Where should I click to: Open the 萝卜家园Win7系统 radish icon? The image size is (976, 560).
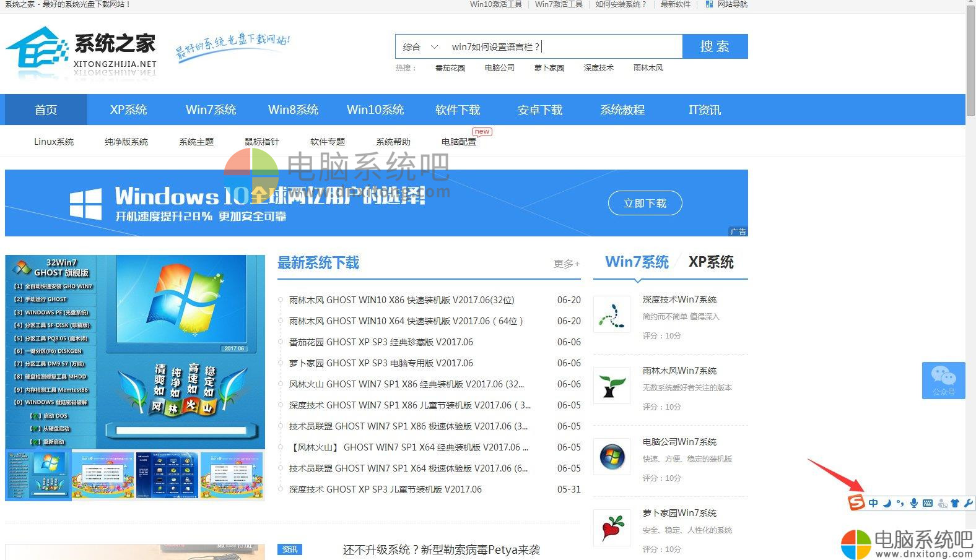[612, 527]
